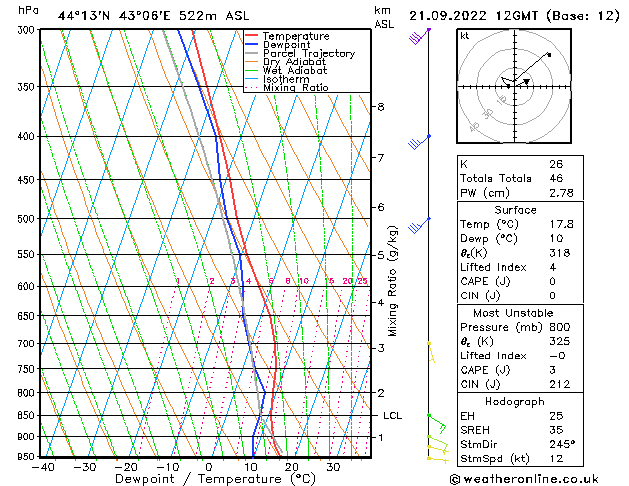629x486 pixels.
Task: Click the StmDir value 245°
Action: click(562, 444)
